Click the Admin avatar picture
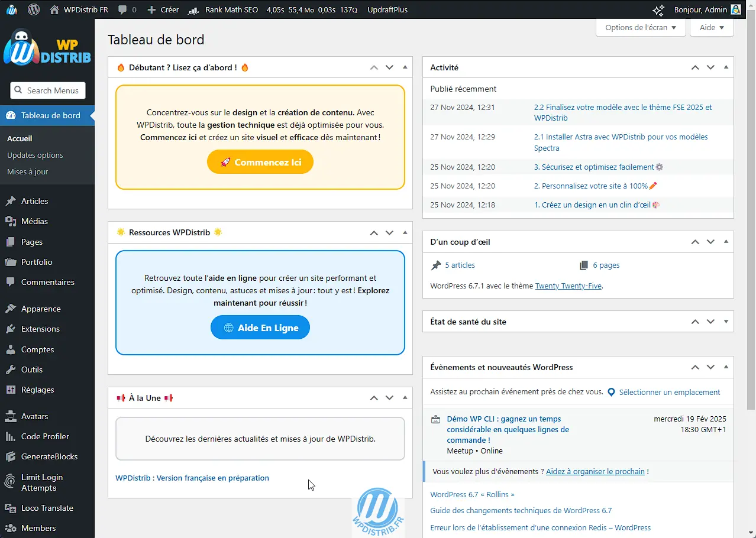The image size is (756, 538). [x=736, y=9]
